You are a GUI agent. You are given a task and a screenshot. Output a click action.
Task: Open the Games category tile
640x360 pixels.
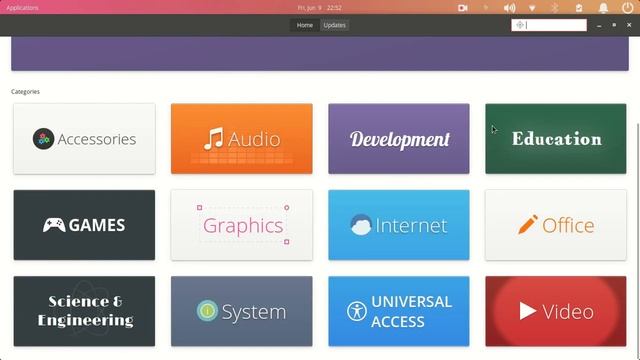[x=84, y=225]
